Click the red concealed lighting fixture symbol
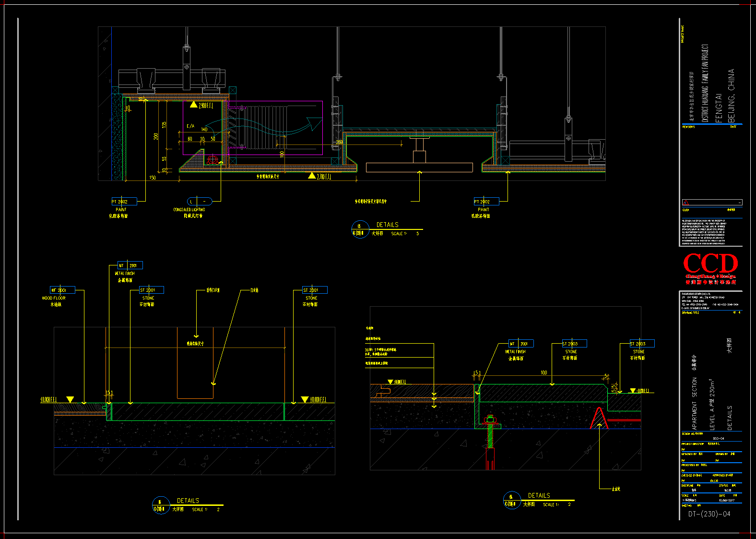The height and width of the screenshot is (539, 756). coord(213,159)
